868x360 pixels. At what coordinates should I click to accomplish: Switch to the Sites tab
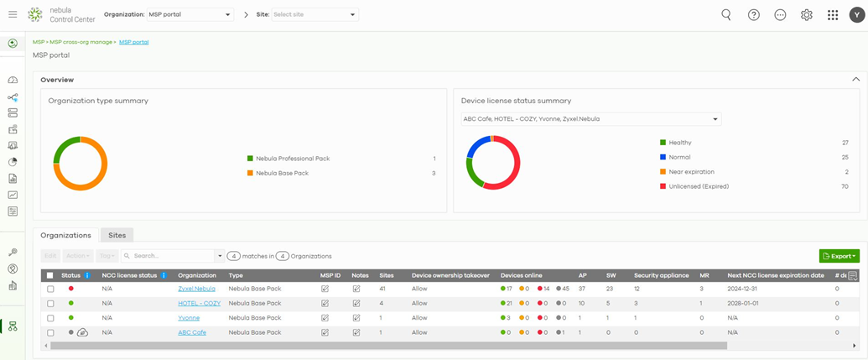coord(117,235)
